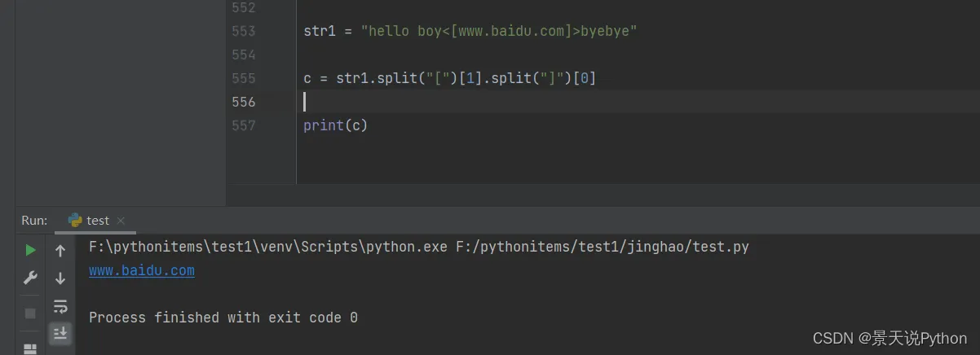
Task: Click the Python icon on test tab
Action: (75, 220)
